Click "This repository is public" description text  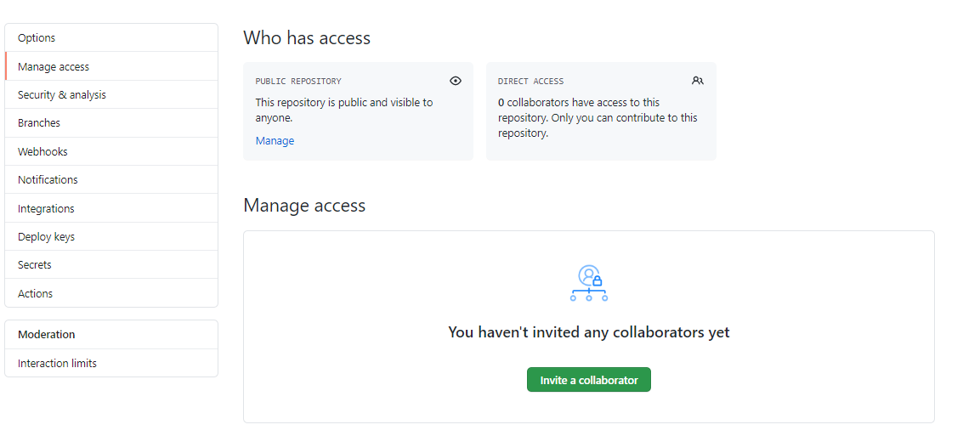343,110
